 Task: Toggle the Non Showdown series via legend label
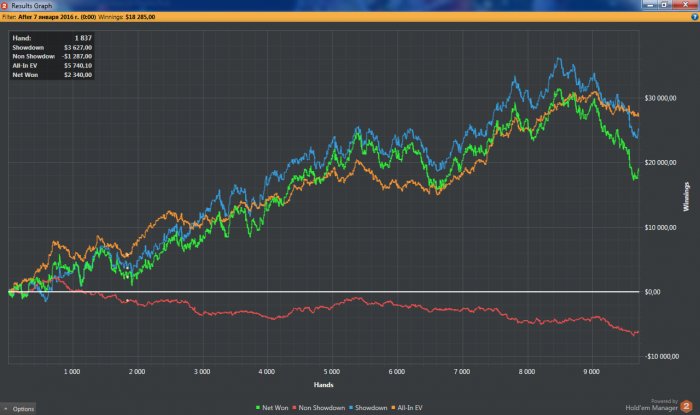(x=323, y=407)
